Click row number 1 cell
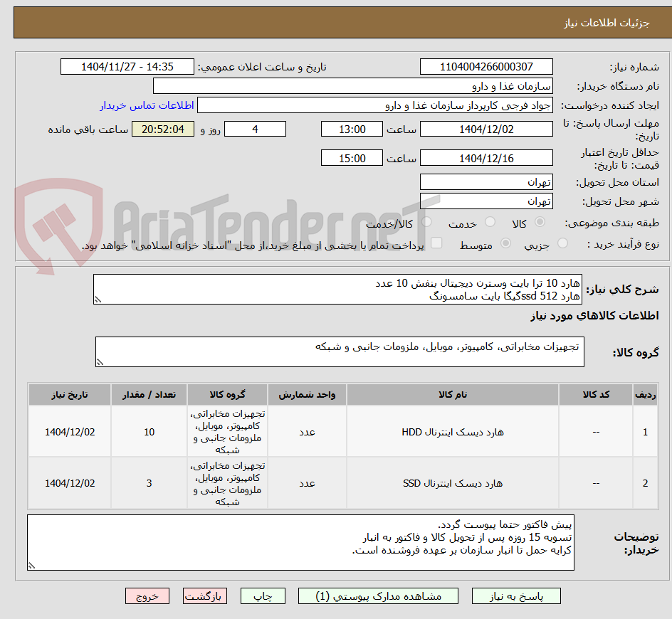 (645, 432)
